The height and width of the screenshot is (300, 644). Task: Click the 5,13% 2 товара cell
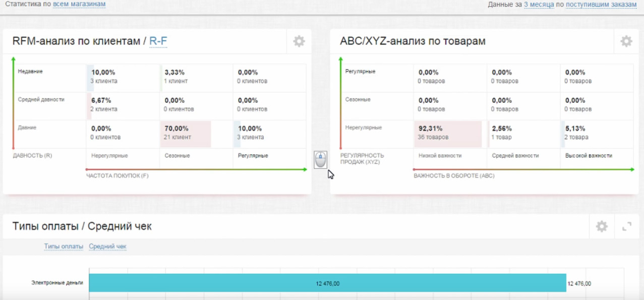(596, 134)
